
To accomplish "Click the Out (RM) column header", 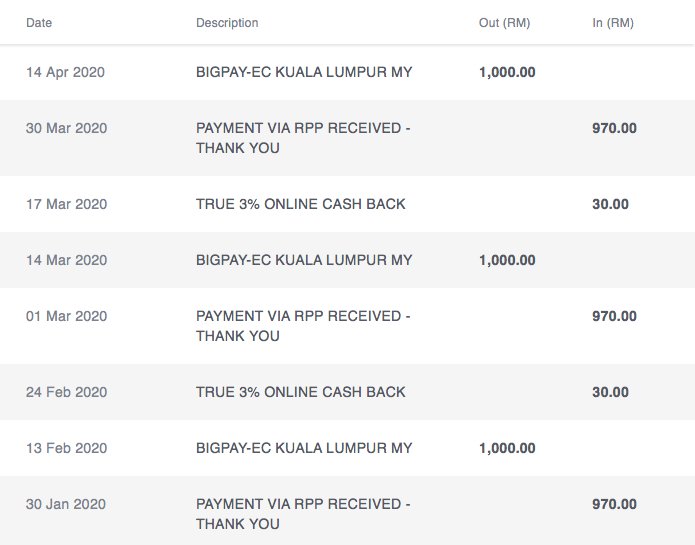I will [x=504, y=23].
